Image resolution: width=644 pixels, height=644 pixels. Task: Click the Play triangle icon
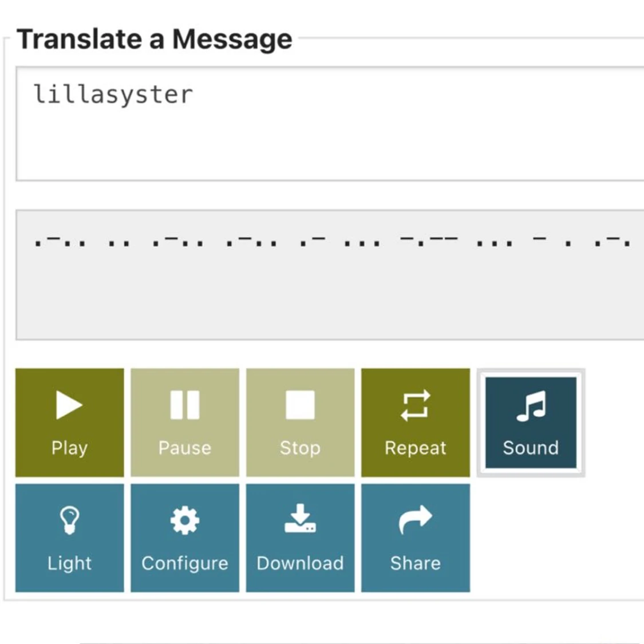click(x=69, y=405)
